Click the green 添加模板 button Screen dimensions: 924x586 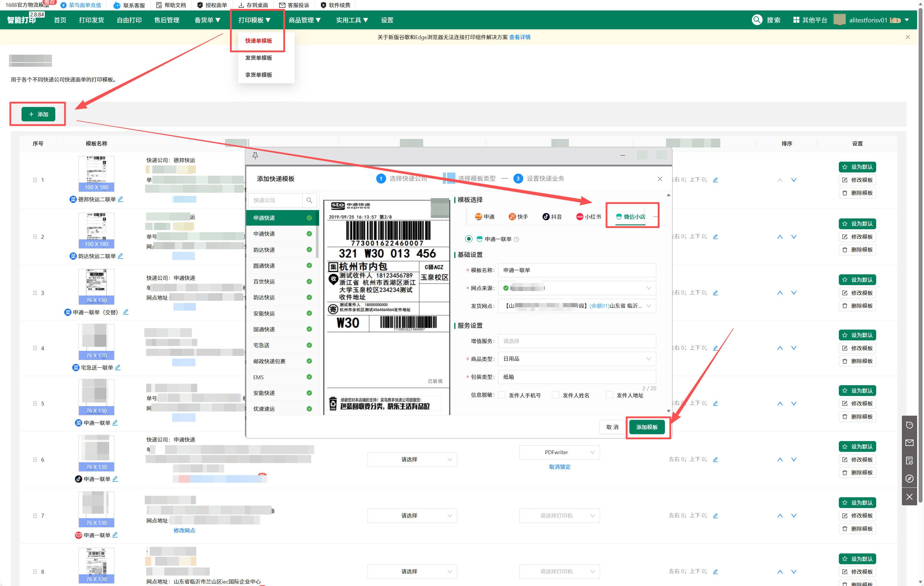(x=647, y=427)
